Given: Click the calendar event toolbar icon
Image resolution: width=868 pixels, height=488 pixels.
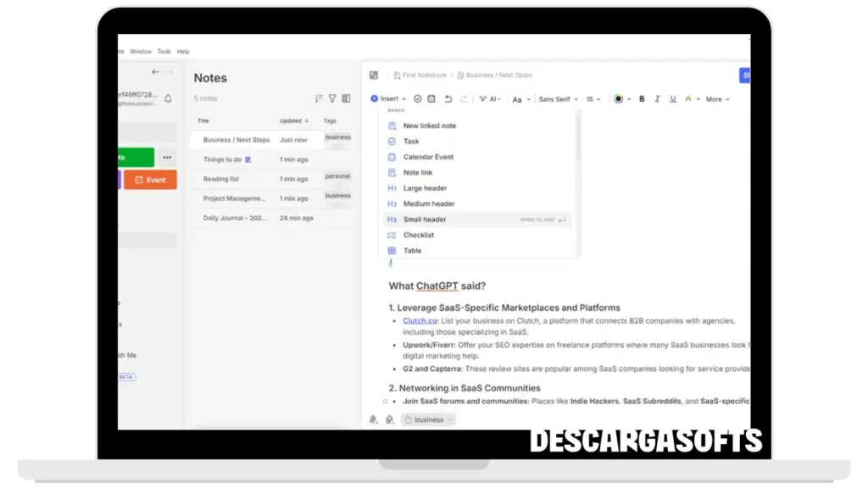Looking at the screenshot, I should (431, 99).
